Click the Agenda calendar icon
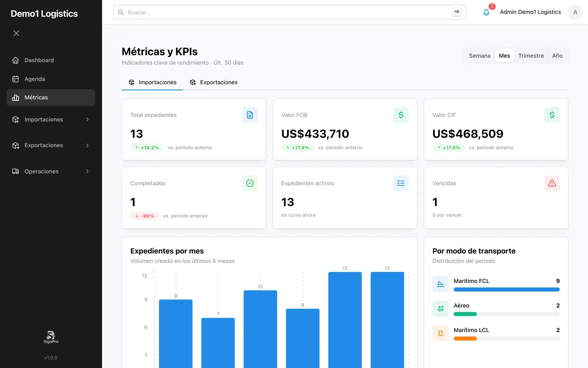Image resolution: width=588 pixels, height=368 pixels. pyautogui.click(x=16, y=79)
